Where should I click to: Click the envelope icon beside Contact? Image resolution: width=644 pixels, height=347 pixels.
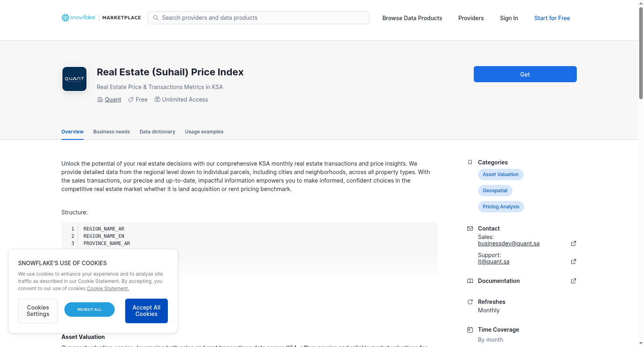(x=470, y=229)
